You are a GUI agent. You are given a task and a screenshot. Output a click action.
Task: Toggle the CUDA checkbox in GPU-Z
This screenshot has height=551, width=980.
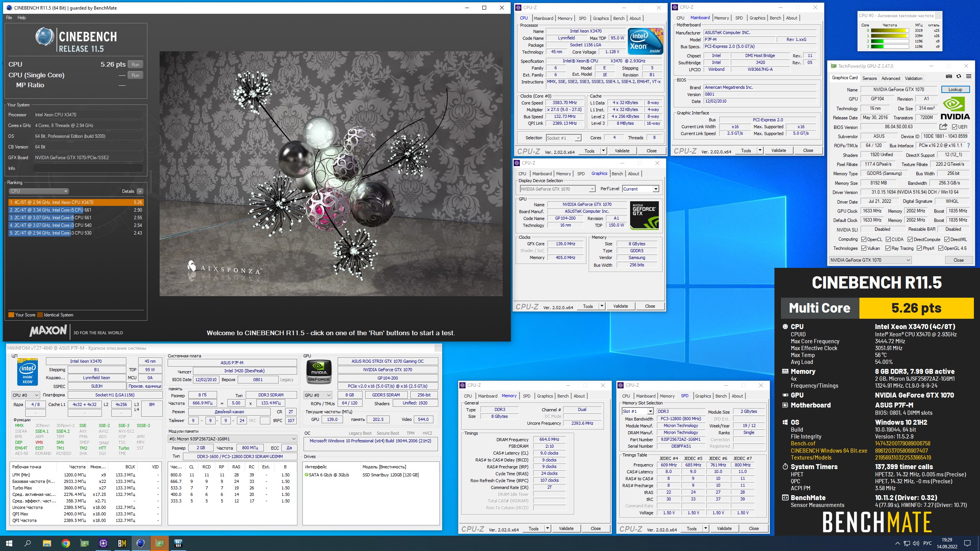(889, 240)
